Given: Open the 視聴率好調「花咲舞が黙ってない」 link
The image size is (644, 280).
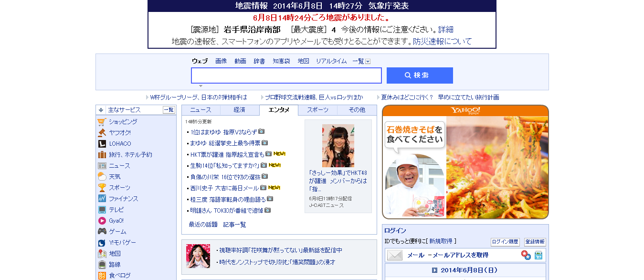Looking at the screenshot, I should click(281, 250).
